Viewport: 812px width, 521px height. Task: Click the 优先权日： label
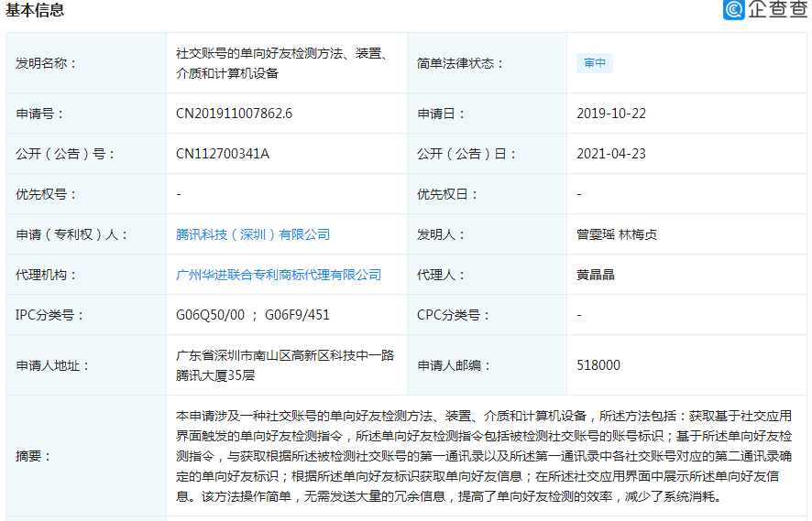tap(448, 194)
